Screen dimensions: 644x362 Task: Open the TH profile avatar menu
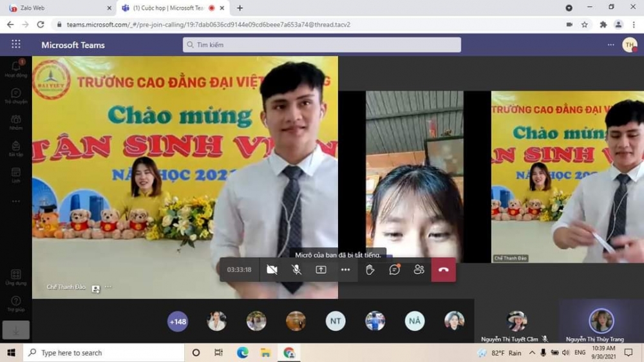(x=629, y=45)
